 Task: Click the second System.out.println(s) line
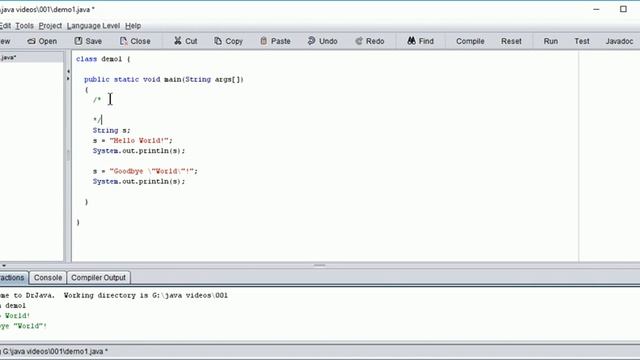pyautogui.click(x=139, y=181)
